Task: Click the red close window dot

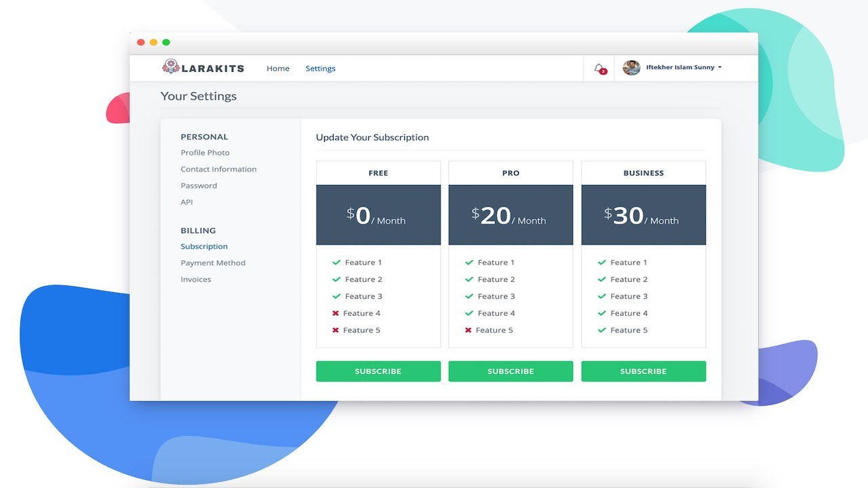Action: [x=141, y=43]
